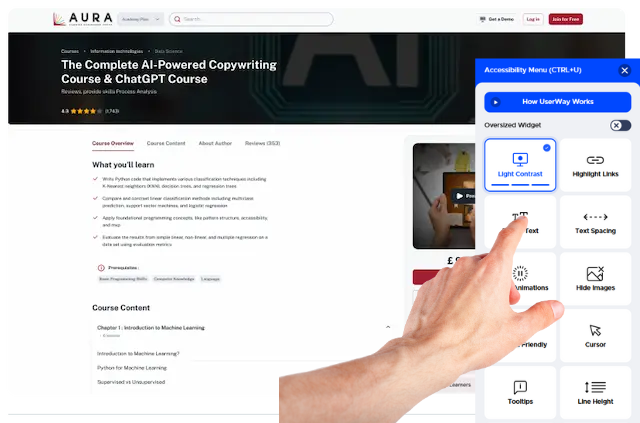Select the Light Contrast accessibility option

tap(520, 165)
